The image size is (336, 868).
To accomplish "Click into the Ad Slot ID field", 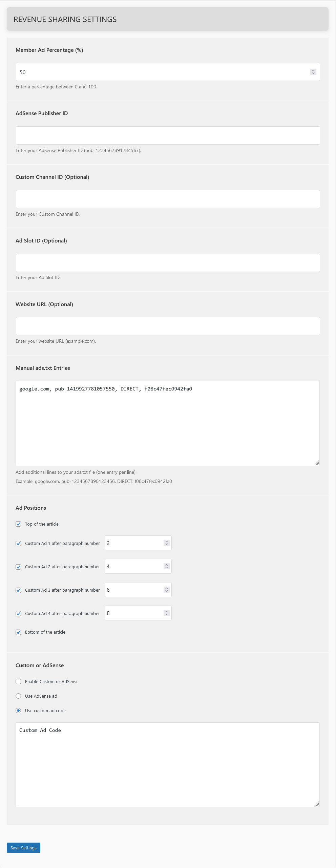I will pos(168,263).
